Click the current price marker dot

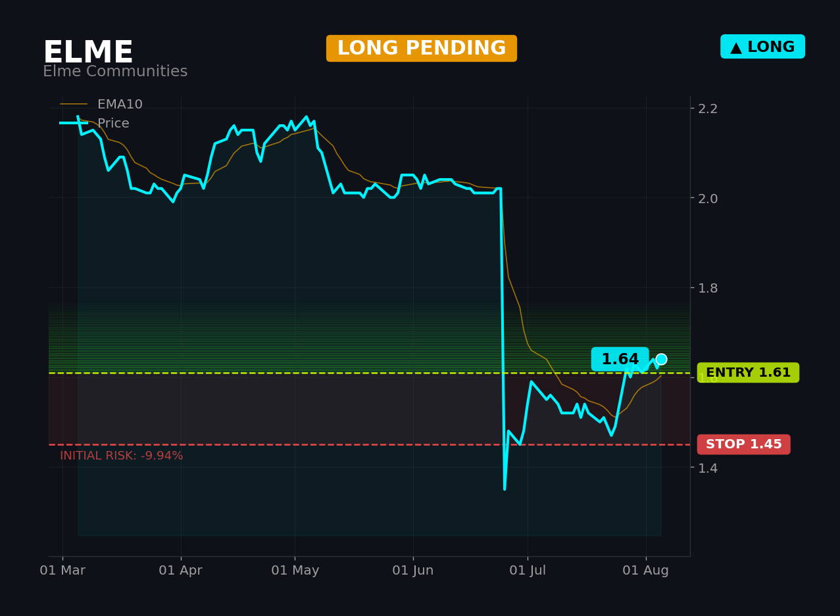tap(661, 359)
